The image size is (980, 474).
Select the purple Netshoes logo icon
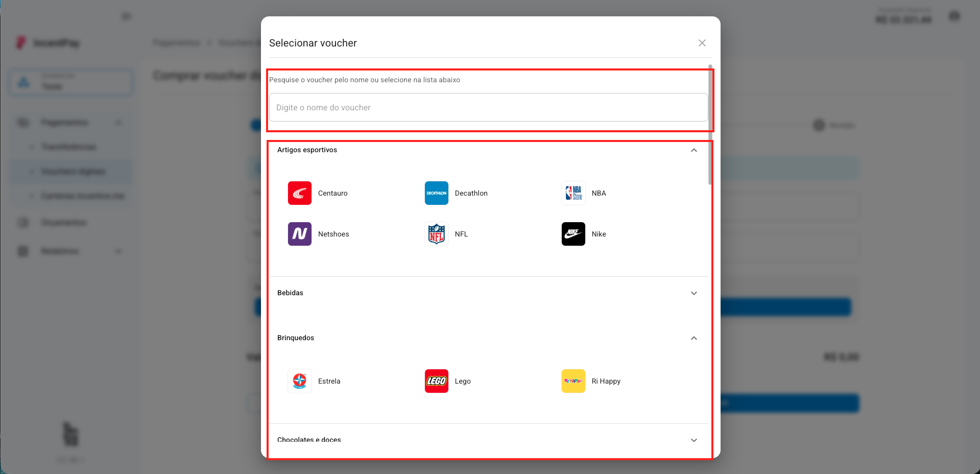tap(300, 234)
